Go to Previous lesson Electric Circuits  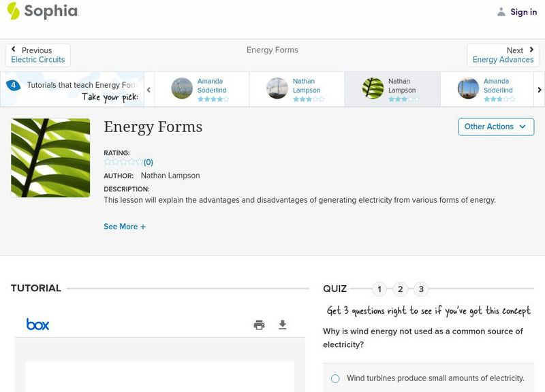(x=37, y=54)
